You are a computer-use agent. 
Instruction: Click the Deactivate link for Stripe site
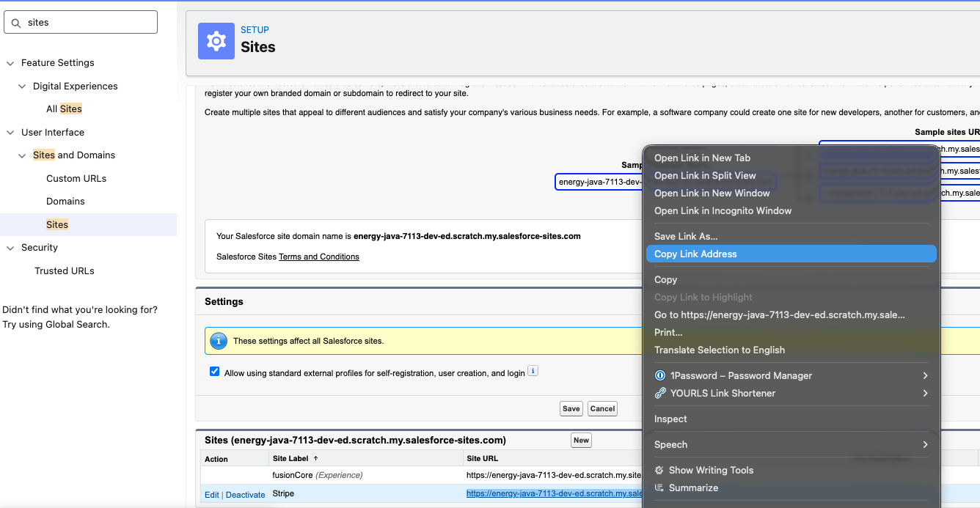(x=245, y=495)
